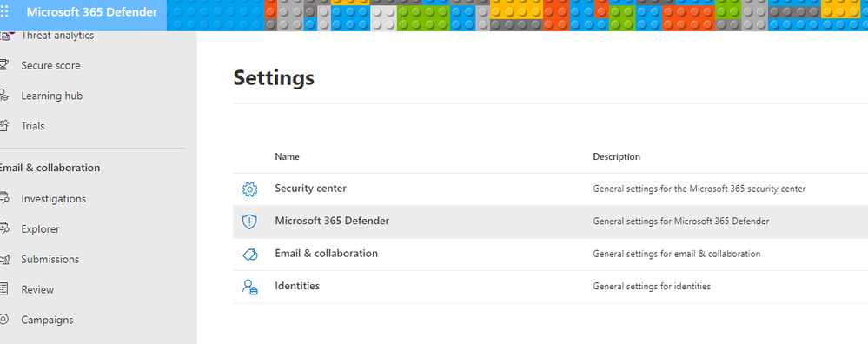The height and width of the screenshot is (344, 868).
Task: Open the app launcher waffle icon
Action: pos(3,11)
